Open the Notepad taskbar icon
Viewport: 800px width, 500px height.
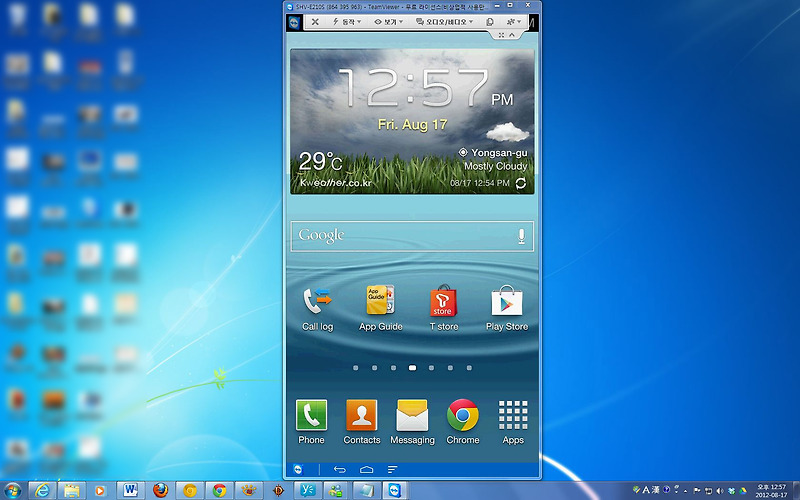(x=366, y=490)
